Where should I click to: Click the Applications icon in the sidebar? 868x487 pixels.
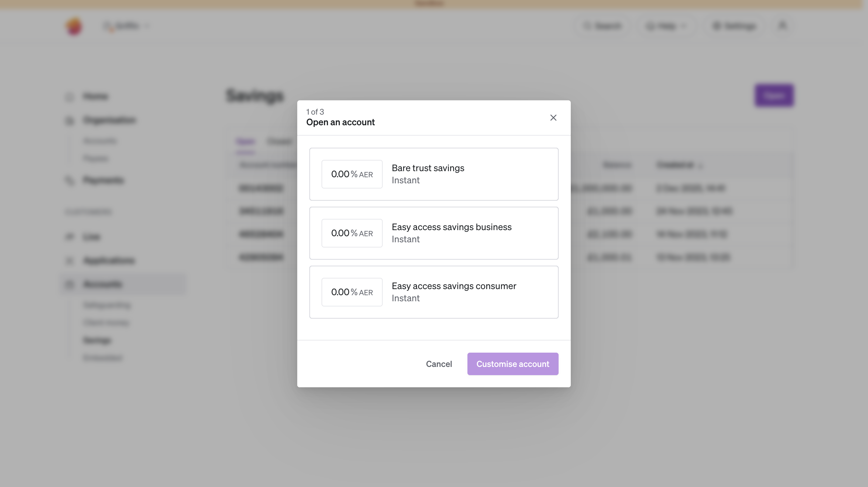(70, 260)
